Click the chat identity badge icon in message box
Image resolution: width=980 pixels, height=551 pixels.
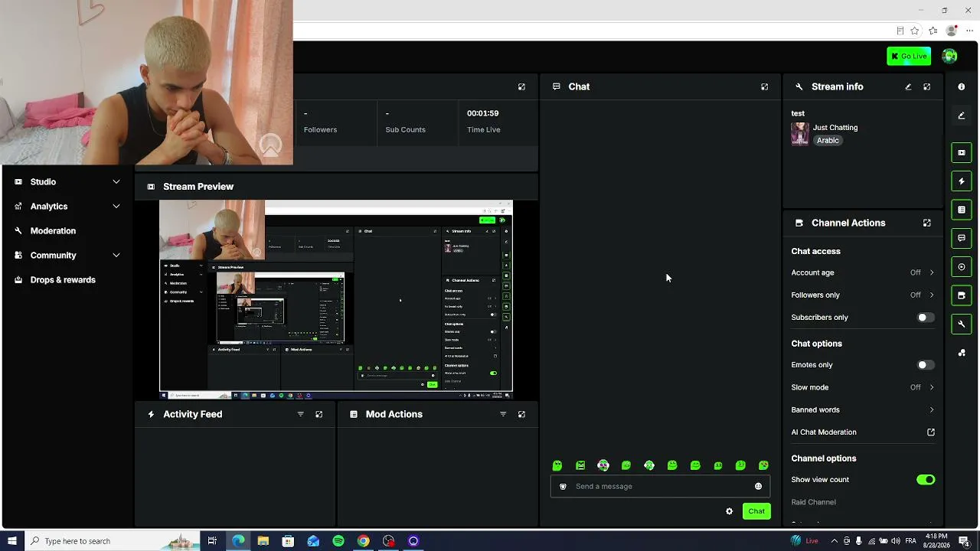pos(563,486)
